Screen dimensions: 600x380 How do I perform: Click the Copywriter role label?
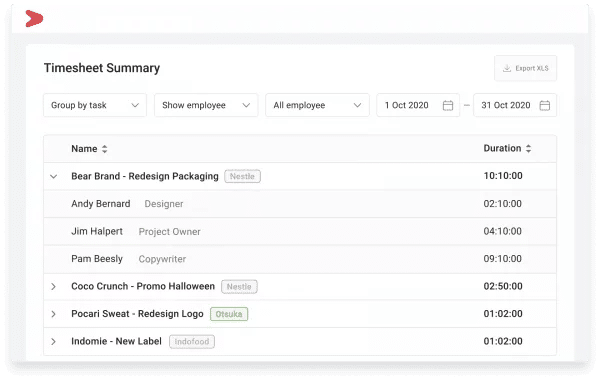tap(162, 259)
